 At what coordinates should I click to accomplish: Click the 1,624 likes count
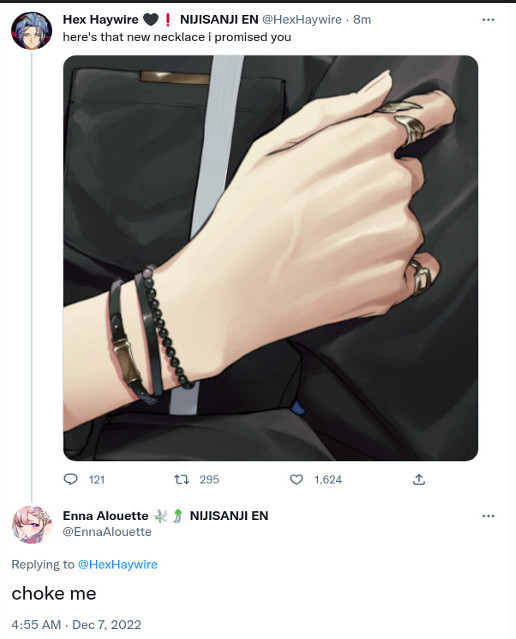coord(328,480)
